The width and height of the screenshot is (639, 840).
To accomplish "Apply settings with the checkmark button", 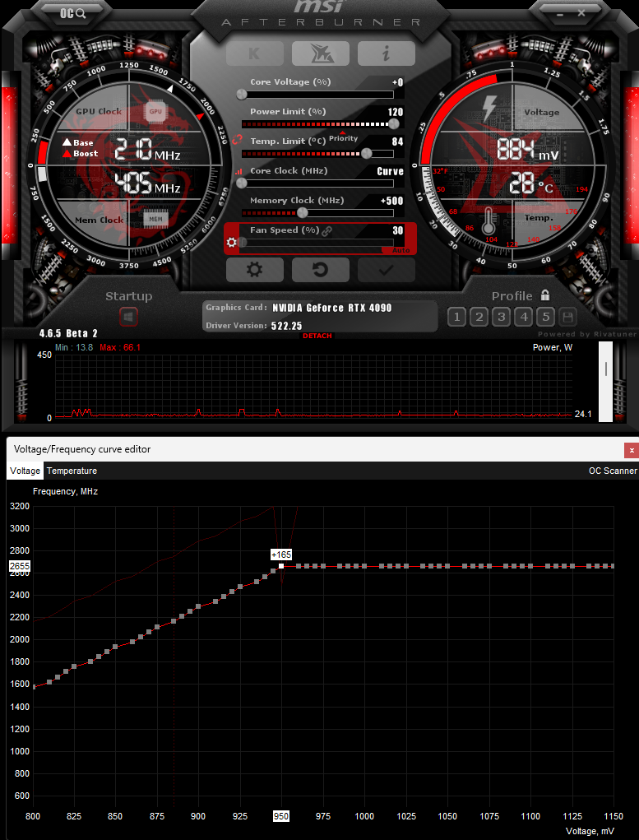I will 387,270.
